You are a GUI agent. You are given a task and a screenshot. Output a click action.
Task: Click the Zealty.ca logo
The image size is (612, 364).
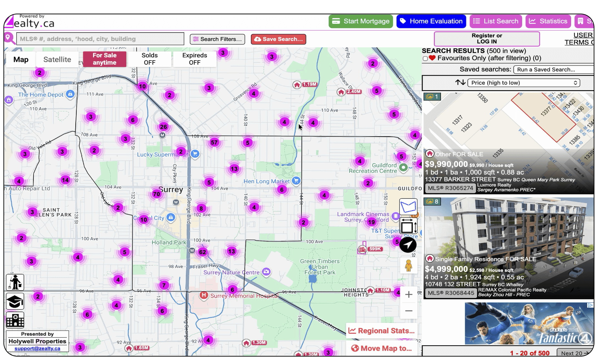(30, 21)
